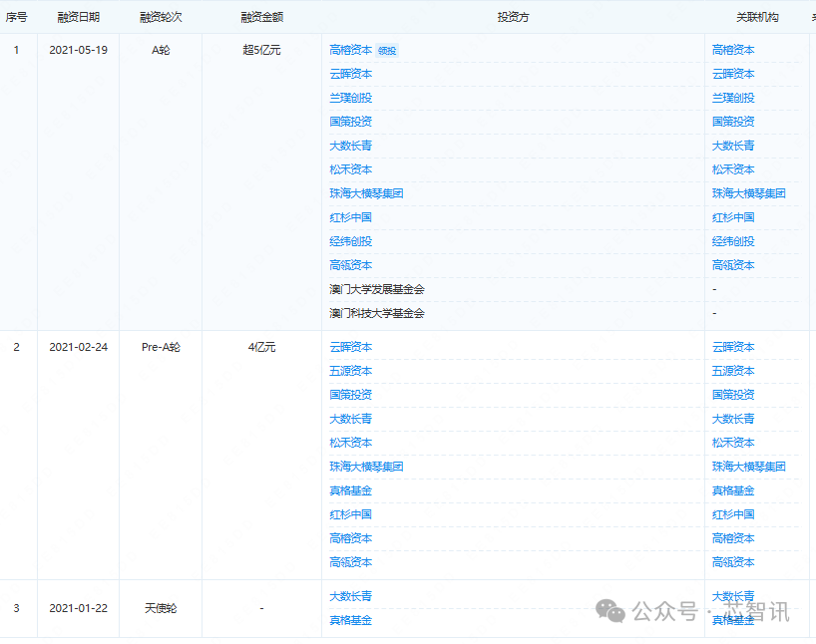Select the 超5亿元 amount cell
The height and width of the screenshot is (644, 816).
click(x=261, y=50)
